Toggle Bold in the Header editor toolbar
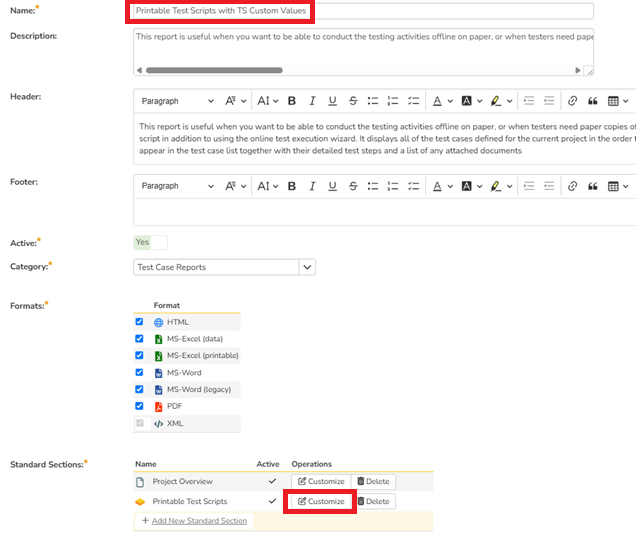636x536 pixels. click(292, 101)
